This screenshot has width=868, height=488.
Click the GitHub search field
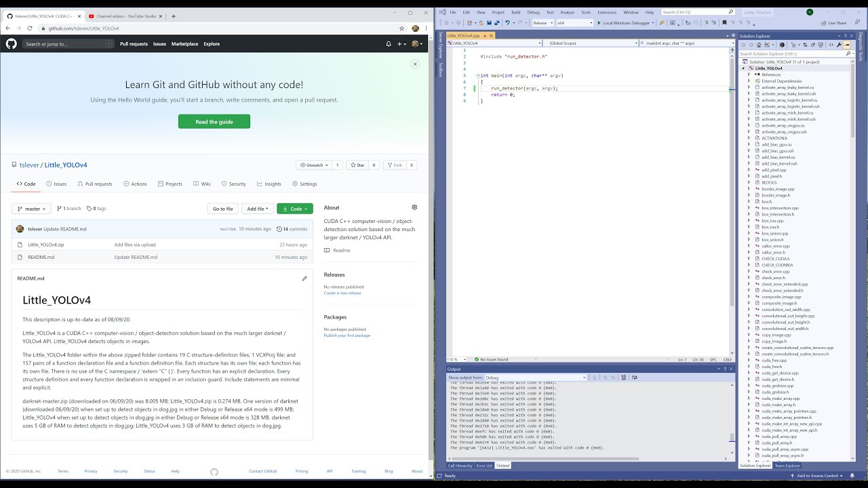[x=68, y=44]
